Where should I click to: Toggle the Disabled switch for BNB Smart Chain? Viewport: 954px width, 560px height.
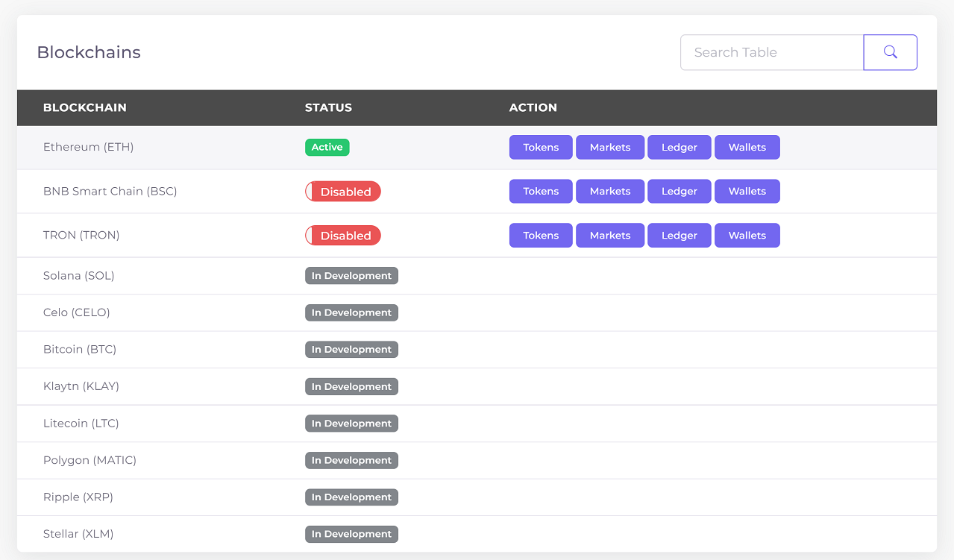click(343, 192)
